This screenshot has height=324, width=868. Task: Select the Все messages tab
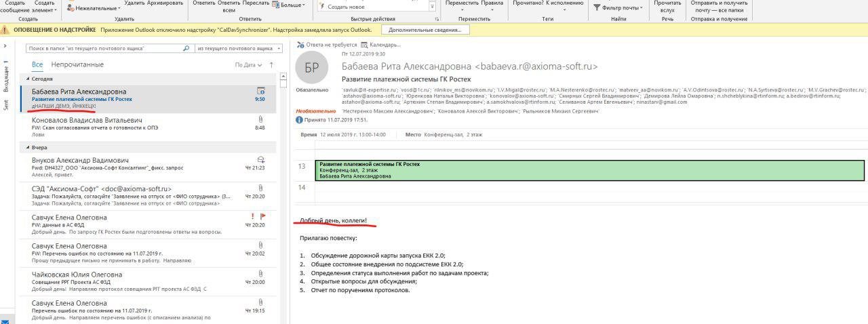point(37,64)
